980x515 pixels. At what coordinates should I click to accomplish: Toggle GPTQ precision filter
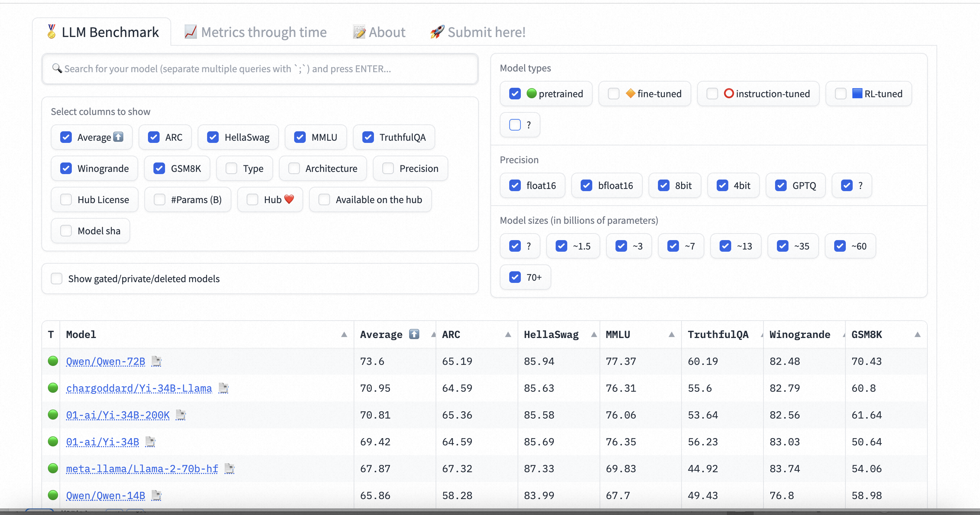click(781, 186)
